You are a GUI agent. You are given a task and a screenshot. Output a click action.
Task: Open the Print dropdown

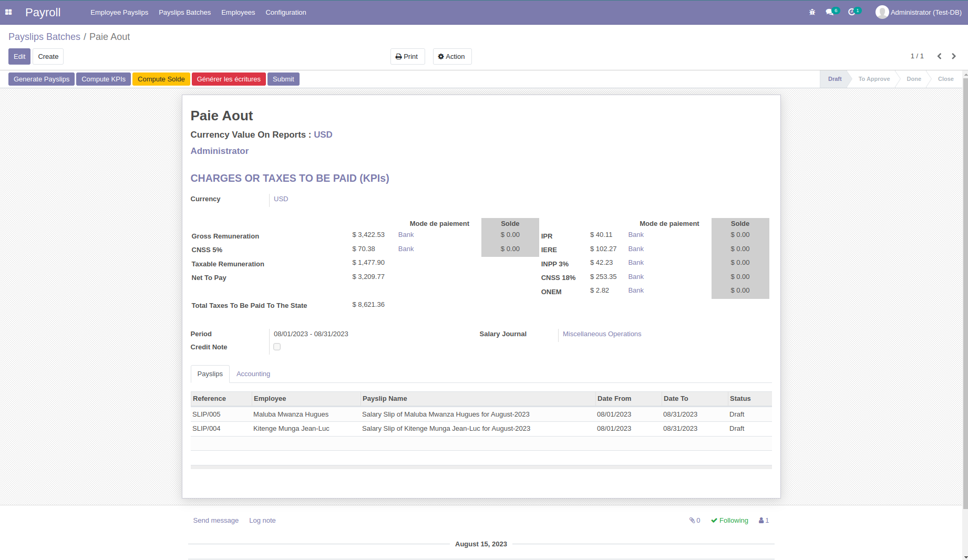[x=407, y=57]
